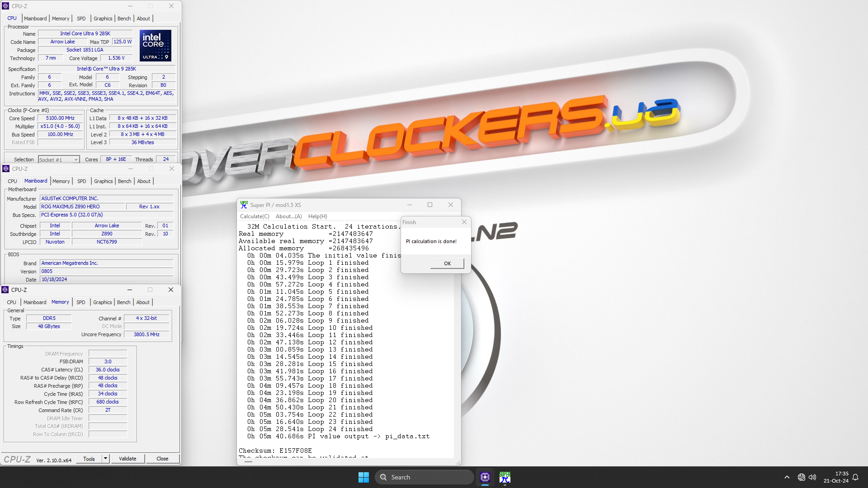The width and height of the screenshot is (868, 488).
Task: Select SPD tab in Mainboard CPU-Z window
Action: (82, 181)
